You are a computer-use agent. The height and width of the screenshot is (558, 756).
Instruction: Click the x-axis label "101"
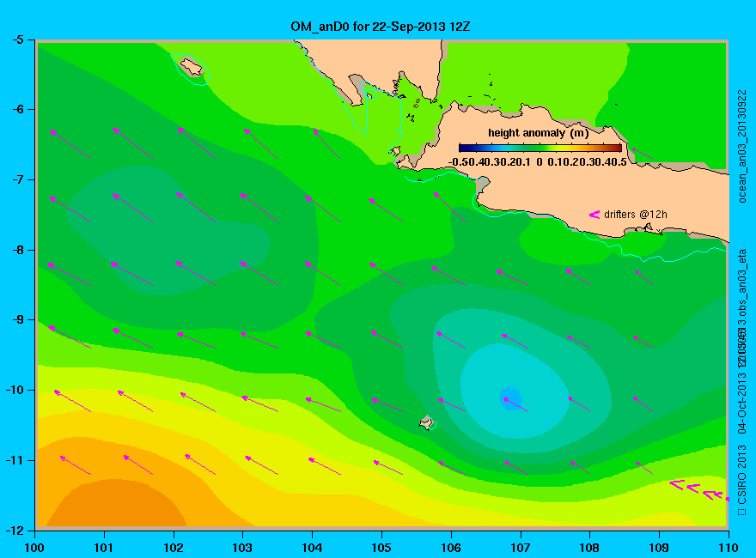104,548
